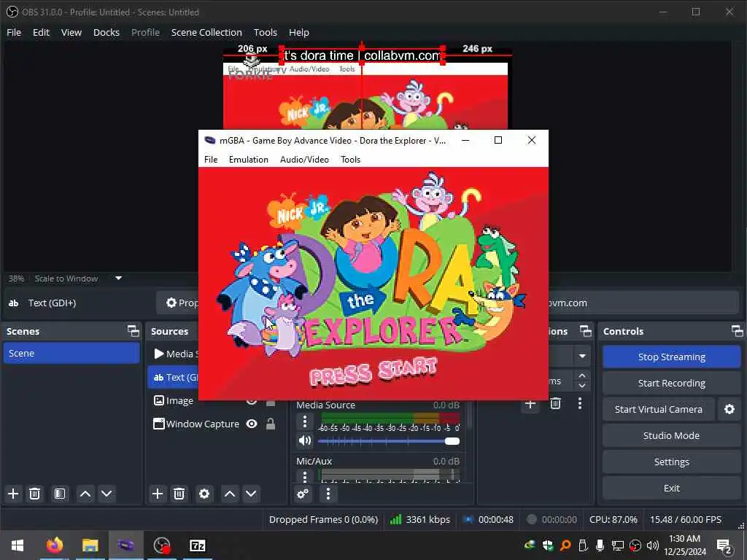Open transition properties three-dot menu
This screenshot has width=747, height=560.
[x=580, y=404]
